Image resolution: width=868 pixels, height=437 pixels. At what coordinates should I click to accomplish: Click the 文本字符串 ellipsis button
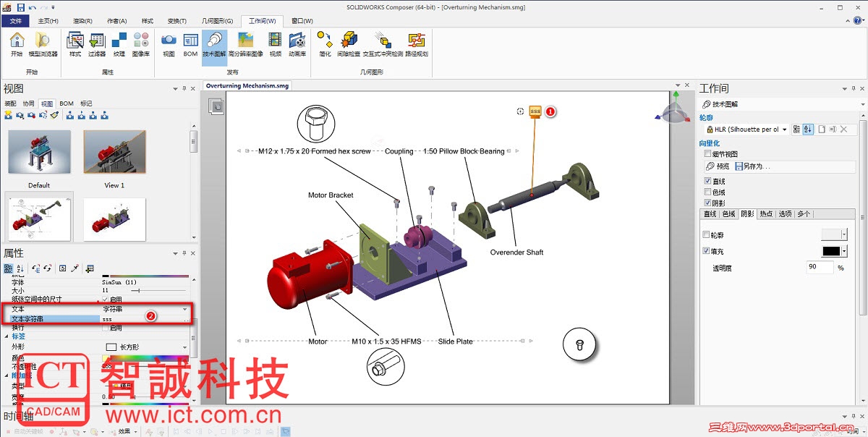click(x=187, y=318)
